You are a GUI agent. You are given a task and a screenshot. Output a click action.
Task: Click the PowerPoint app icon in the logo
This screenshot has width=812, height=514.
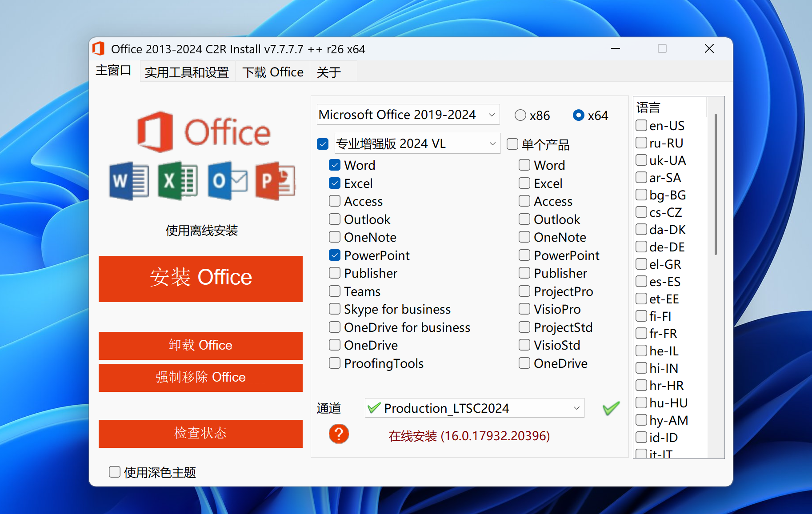276,181
